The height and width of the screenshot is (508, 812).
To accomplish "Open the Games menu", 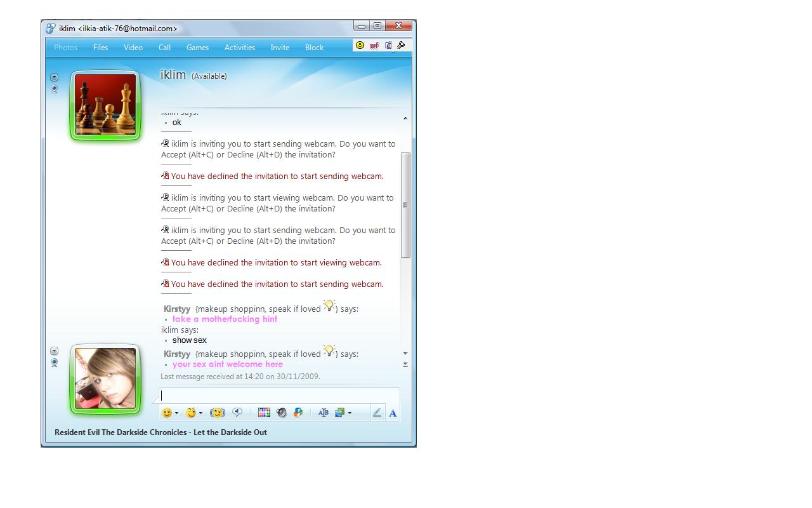I will [197, 48].
